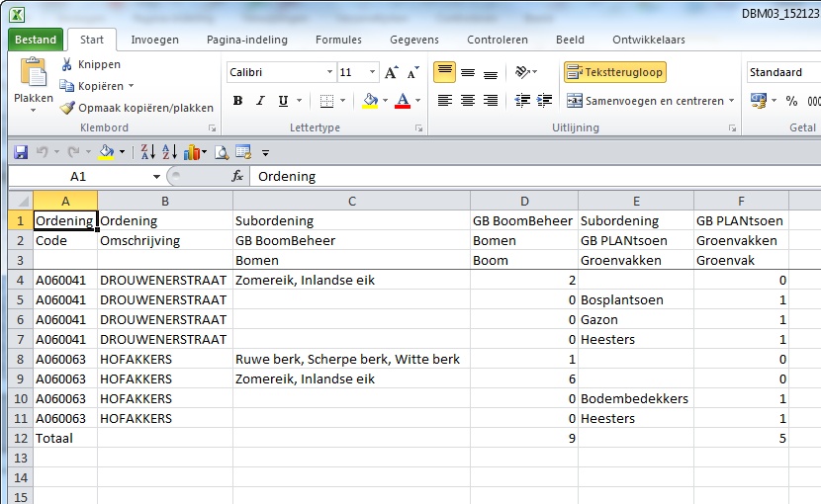Insert chart from quick access toolbar
The image size is (821, 504).
192,152
